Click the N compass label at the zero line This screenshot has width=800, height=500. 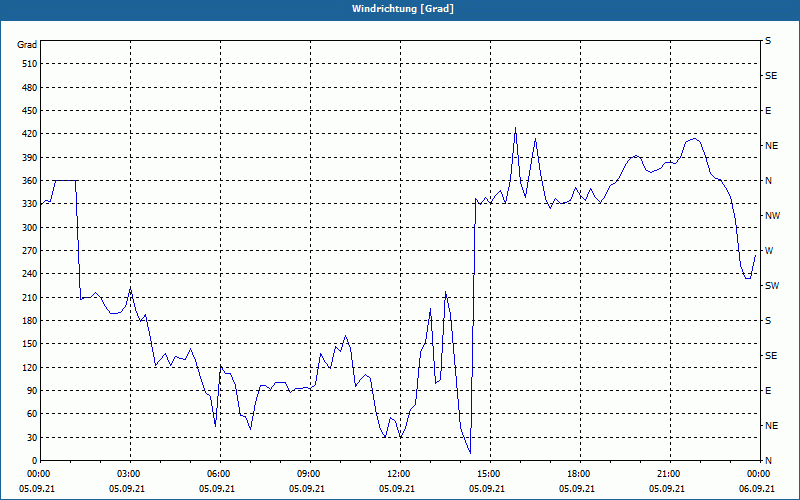[x=768, y=460]
